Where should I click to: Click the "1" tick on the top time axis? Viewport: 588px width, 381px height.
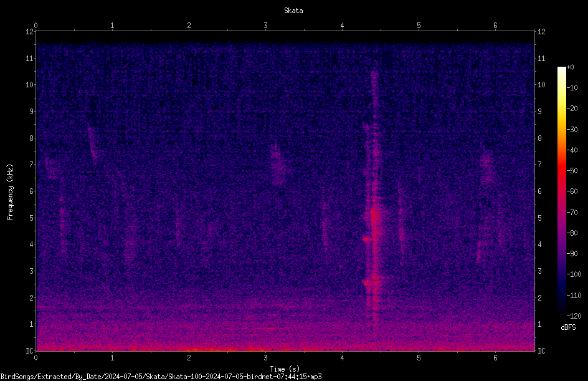[x=112, y=26]
